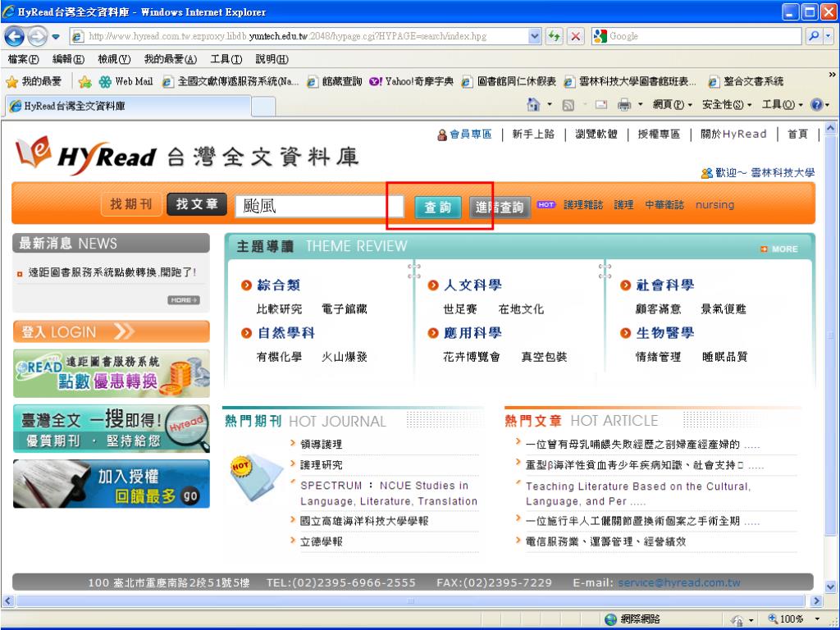
Task: Click the Refresh page icon
Action: click(555, 36)
